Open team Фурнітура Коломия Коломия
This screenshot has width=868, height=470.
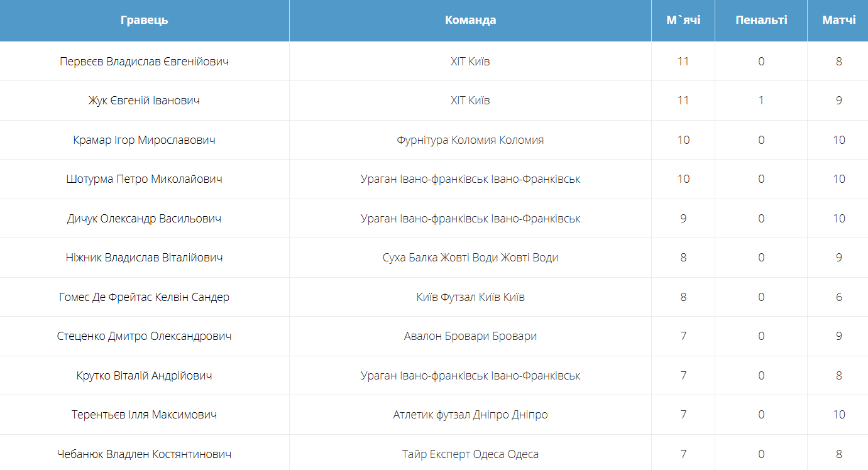click(470, 140)
